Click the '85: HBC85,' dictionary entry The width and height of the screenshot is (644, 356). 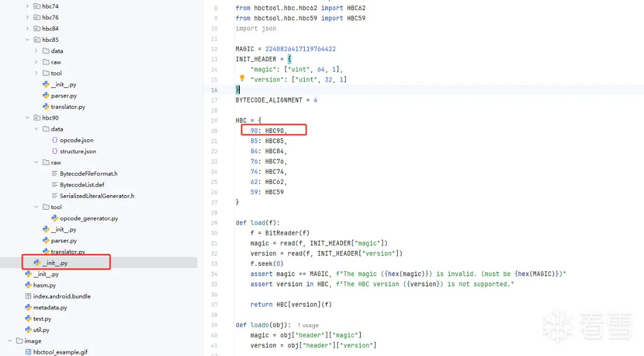[x=269, y=141]
